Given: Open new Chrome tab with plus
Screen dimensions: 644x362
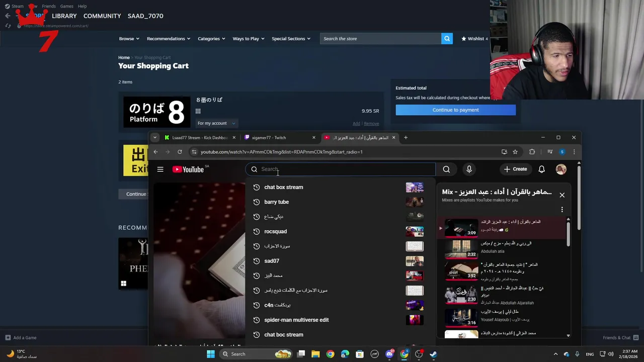Looking at the screenshot, I should (406, 137).
